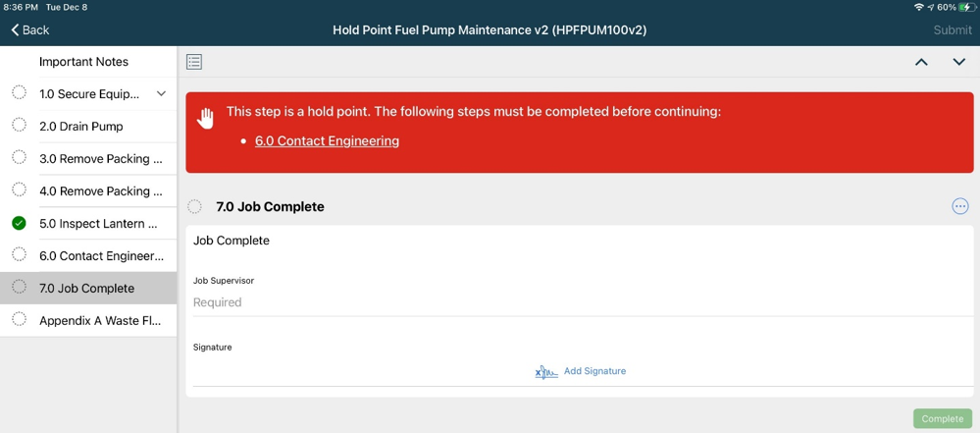Tap the battery status icon
The width and height of the screenshot is (980, 433).
coord(966,7)
